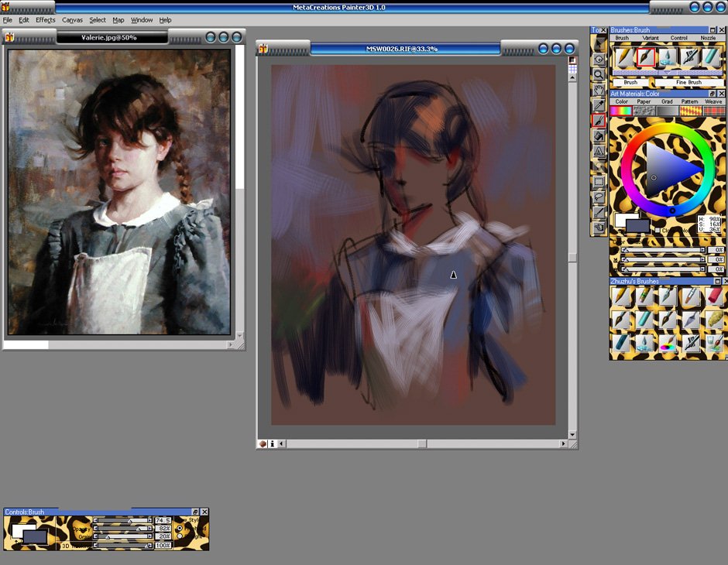Toggle the grid icon in MSW0026.RIF window
The height and width of the screenshot is (565, 728).
click(x=572, y=69)
